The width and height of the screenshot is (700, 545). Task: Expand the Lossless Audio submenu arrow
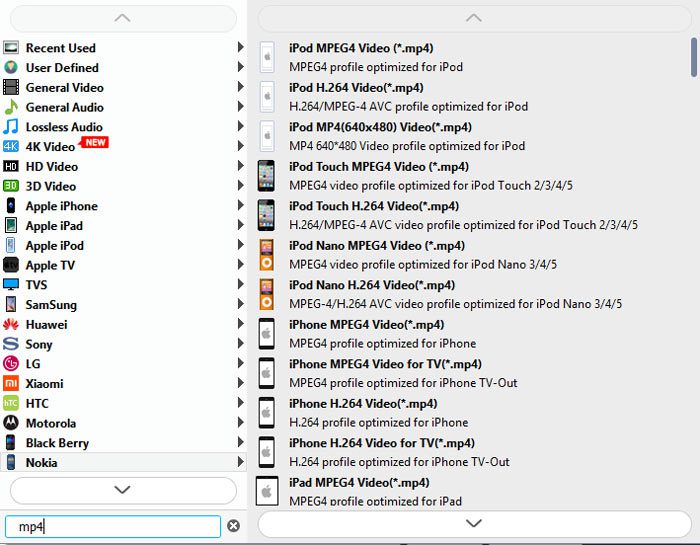pos(241,126)
